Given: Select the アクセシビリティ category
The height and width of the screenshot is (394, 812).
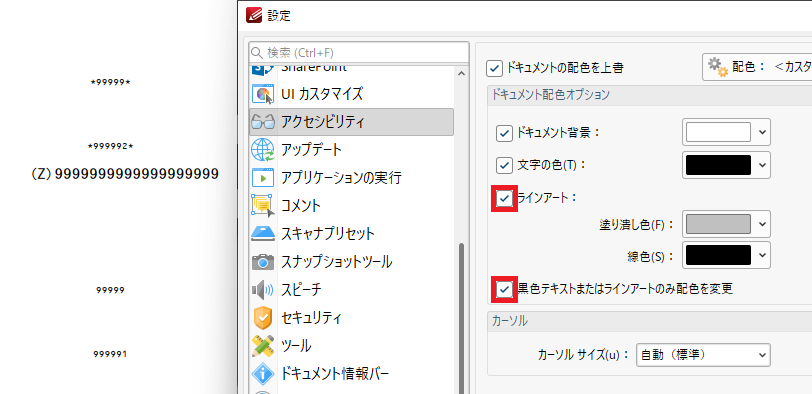Looking at the screenshot, I should coord(352,122).
